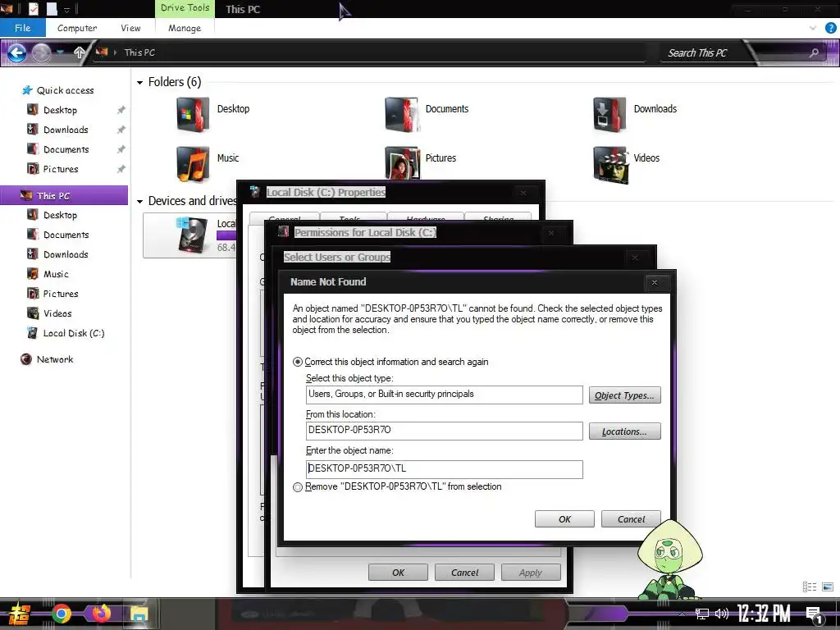Open Downloads under Quick access
Image resolution: width=840 pixels, height=630 pixels.
coord(66,130)
